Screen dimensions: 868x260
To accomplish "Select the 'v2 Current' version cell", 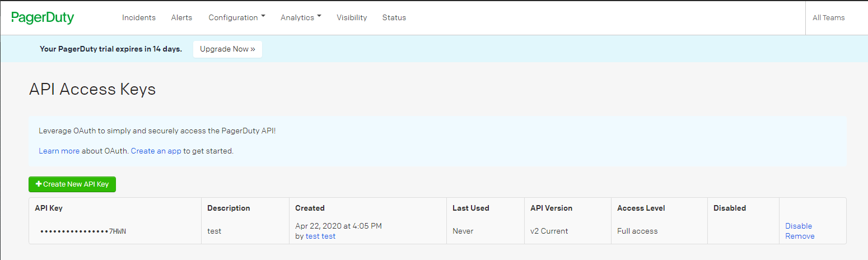I will [549, 231].
